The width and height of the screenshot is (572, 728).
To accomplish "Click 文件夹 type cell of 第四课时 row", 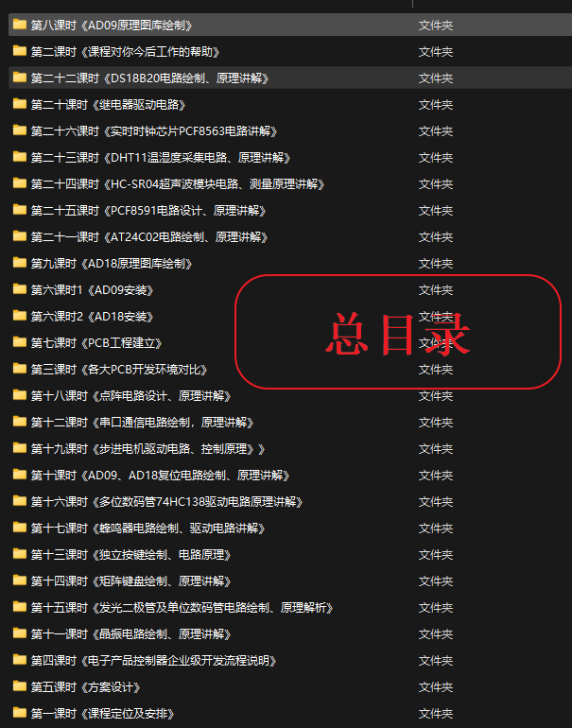I will pyautogui.click(x=436, y=660).
